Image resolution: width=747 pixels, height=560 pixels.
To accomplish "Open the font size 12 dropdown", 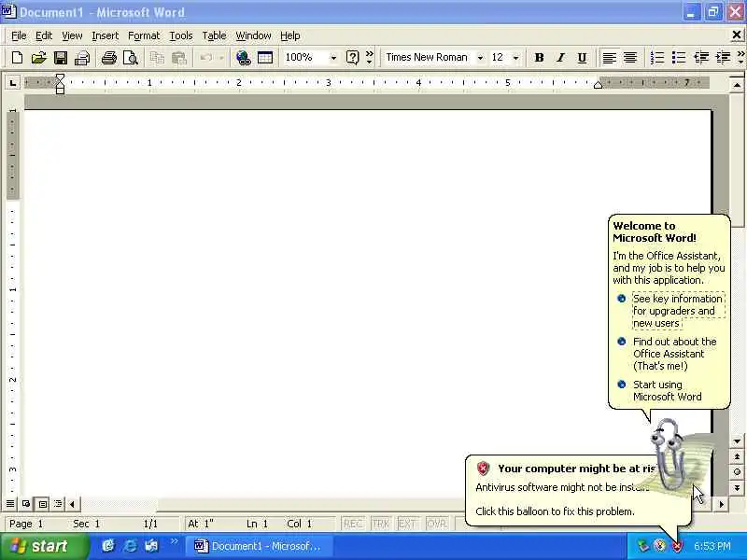I will 516,58.
